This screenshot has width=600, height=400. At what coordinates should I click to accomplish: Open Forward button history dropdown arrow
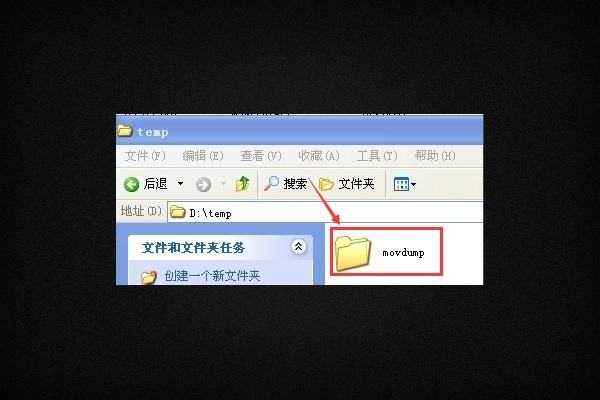click(223, 184)
